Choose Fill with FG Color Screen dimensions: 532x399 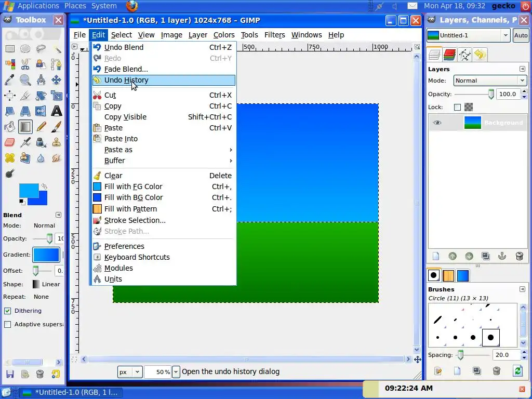tap(164, 187)
